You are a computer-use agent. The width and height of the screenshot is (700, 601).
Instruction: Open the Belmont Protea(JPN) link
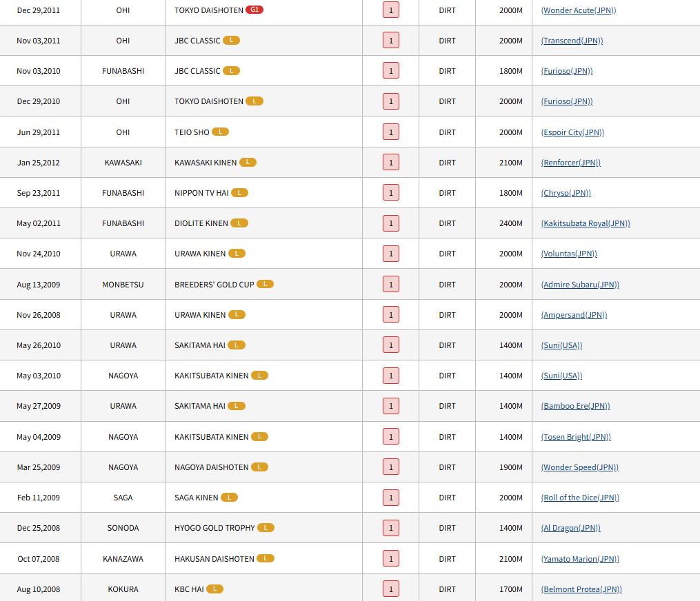click(581, 589)
